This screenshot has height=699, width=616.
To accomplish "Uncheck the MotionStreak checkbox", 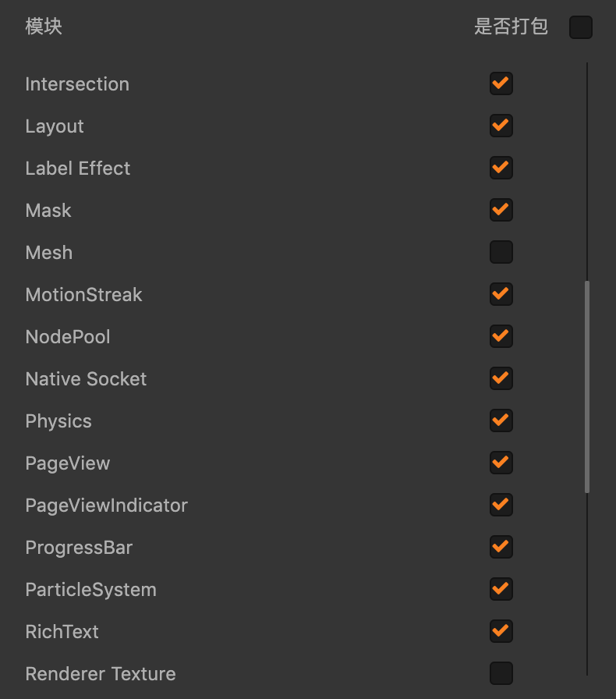I will point(501,294).
